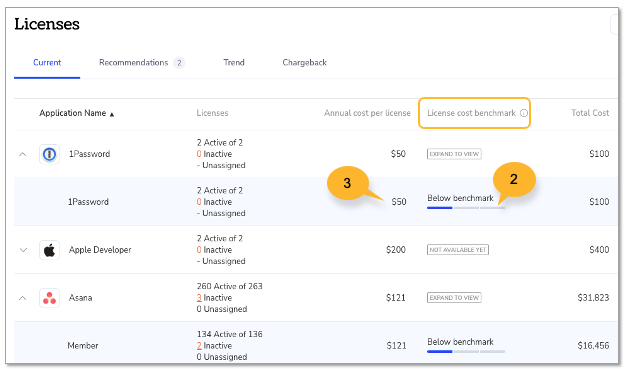Viewport: 625px width, 369px height.
Task: Collapse the 1Password application row
Action: pos(23,154)
